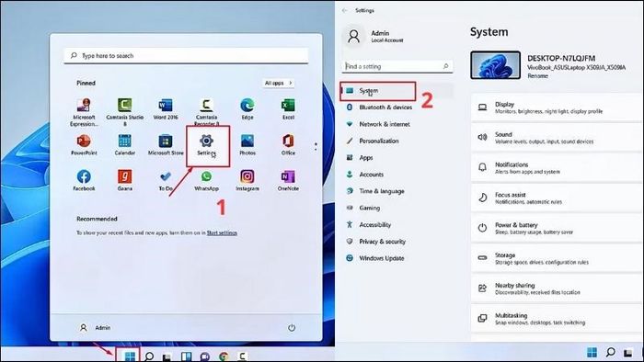Click the power button in Start menu

(x=292, y=328)
